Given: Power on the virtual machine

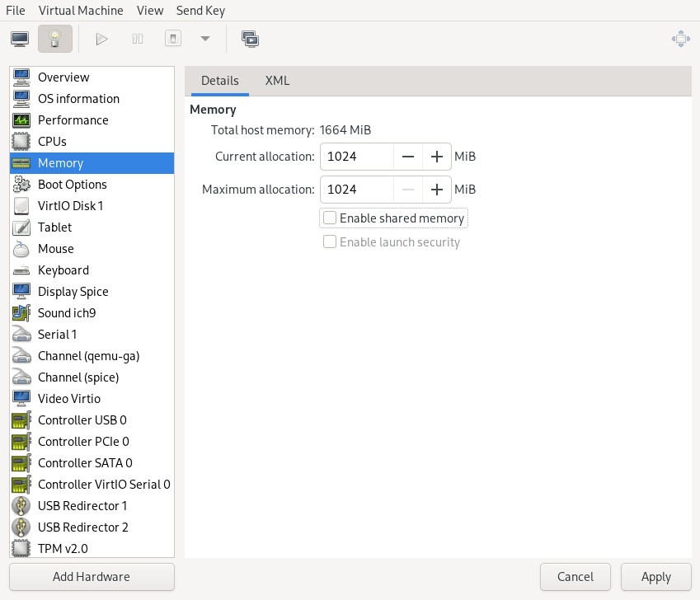Looking at the screenshot, I should coord(101,38).
